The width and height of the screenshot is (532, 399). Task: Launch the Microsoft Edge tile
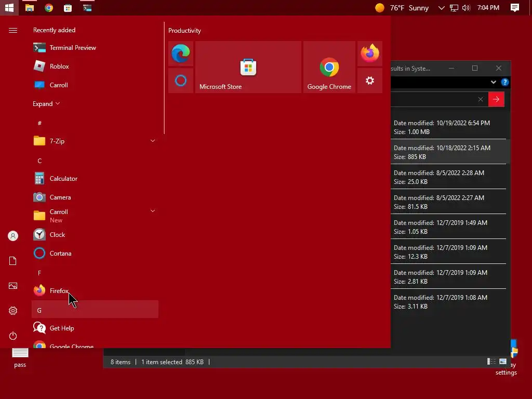click(181, 54)
